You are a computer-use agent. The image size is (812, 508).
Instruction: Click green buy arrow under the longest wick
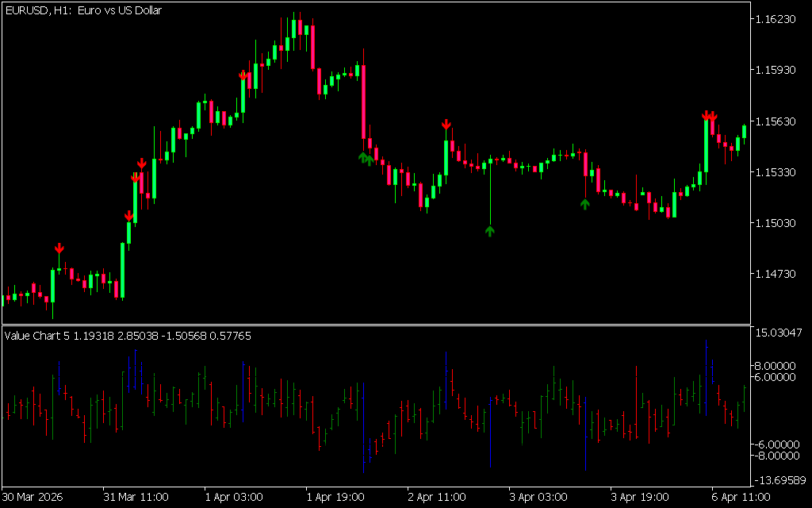[x=490, y=231]
